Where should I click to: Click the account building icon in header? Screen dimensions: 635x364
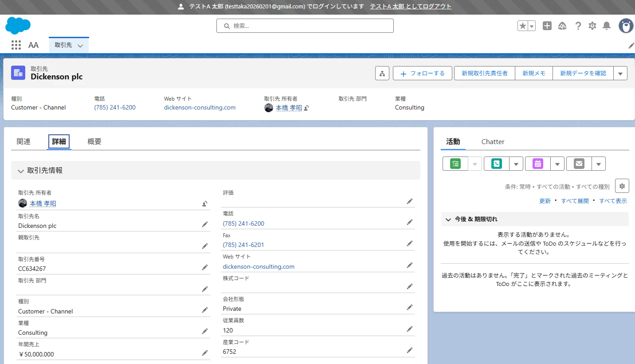click(18, 73)
